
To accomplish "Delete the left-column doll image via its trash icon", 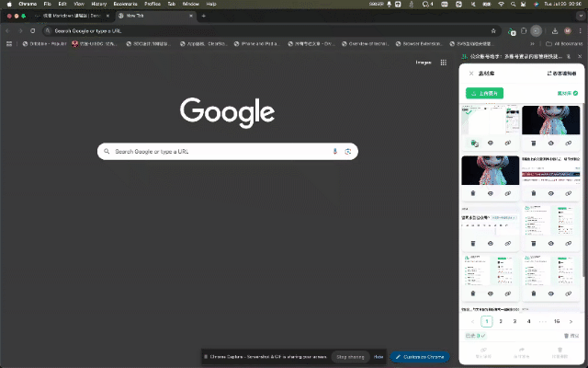I will (x=473, y=193).
